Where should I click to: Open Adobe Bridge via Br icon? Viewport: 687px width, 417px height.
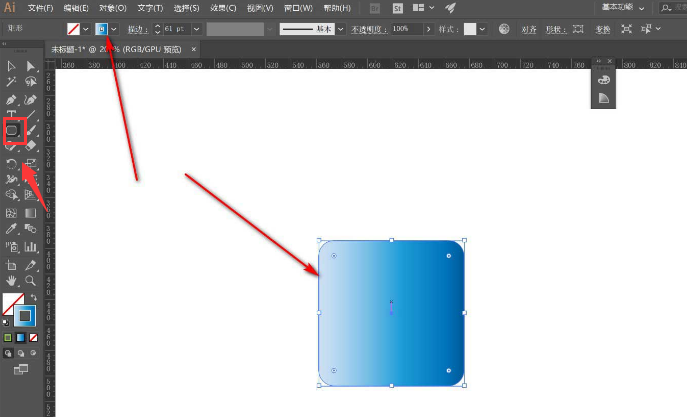click(x=375, y=8)
